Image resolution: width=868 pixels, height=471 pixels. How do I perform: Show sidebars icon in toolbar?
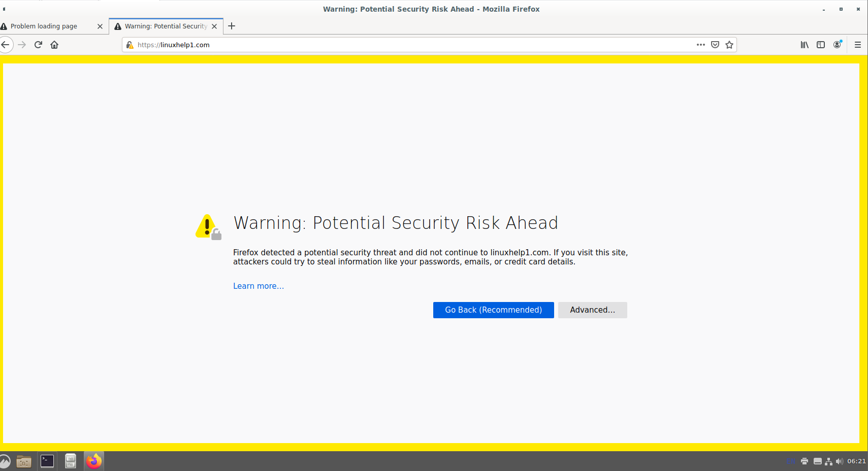(x=821, y=45)
